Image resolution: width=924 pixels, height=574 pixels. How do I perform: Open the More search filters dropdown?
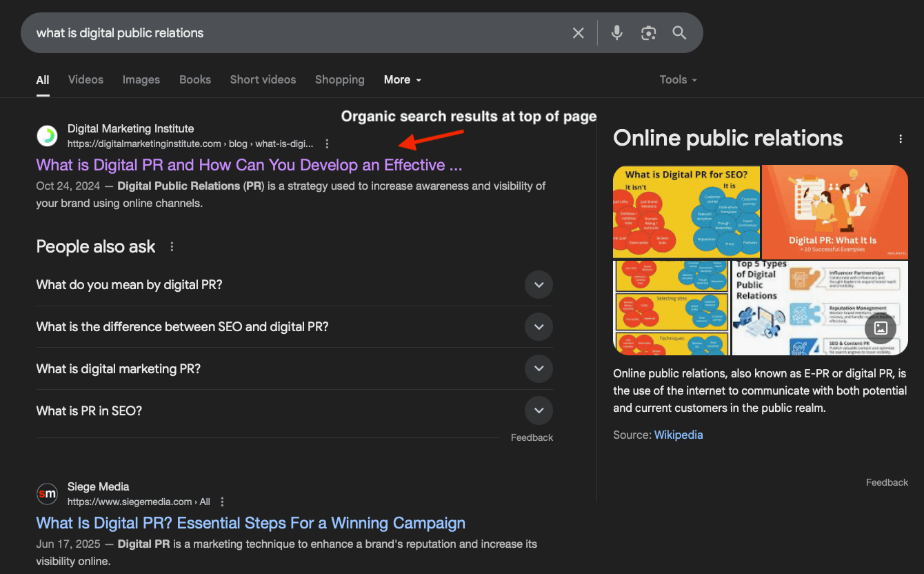pos(402,80)
